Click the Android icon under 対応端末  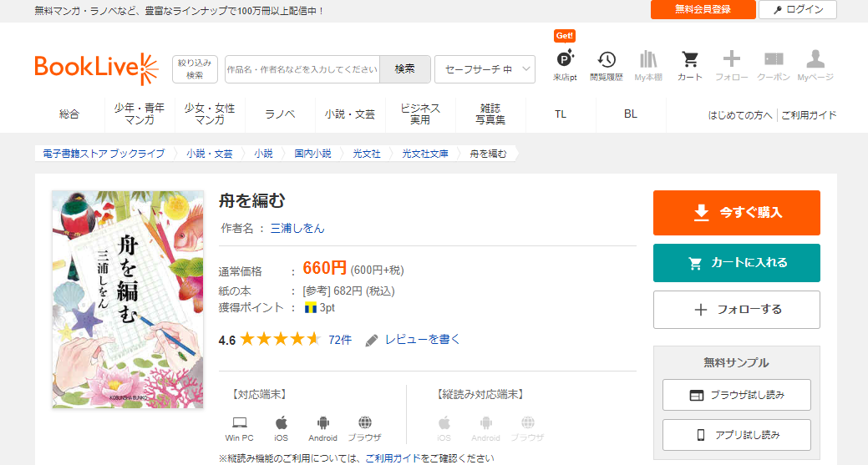322,423
